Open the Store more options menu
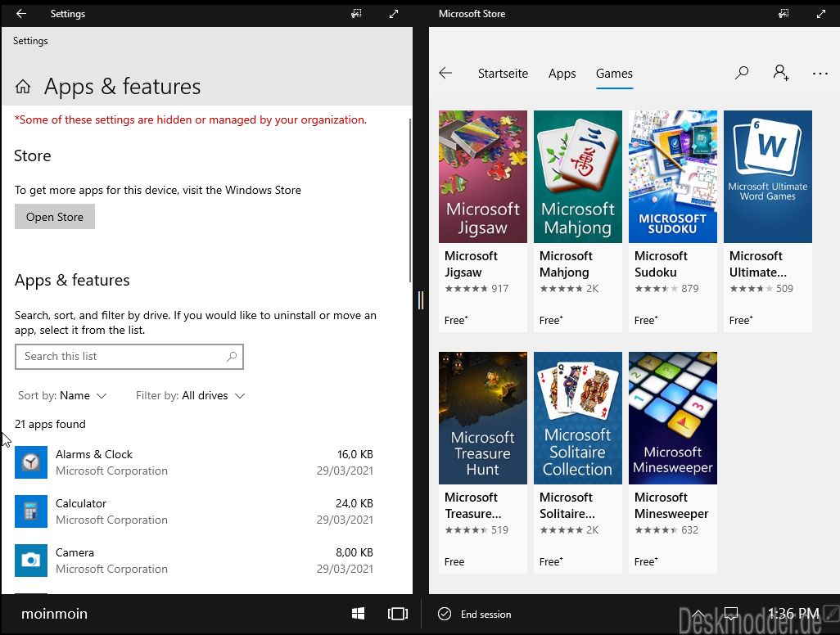The height and width of the screenshot is (635, 840). [x=820, y=74]
